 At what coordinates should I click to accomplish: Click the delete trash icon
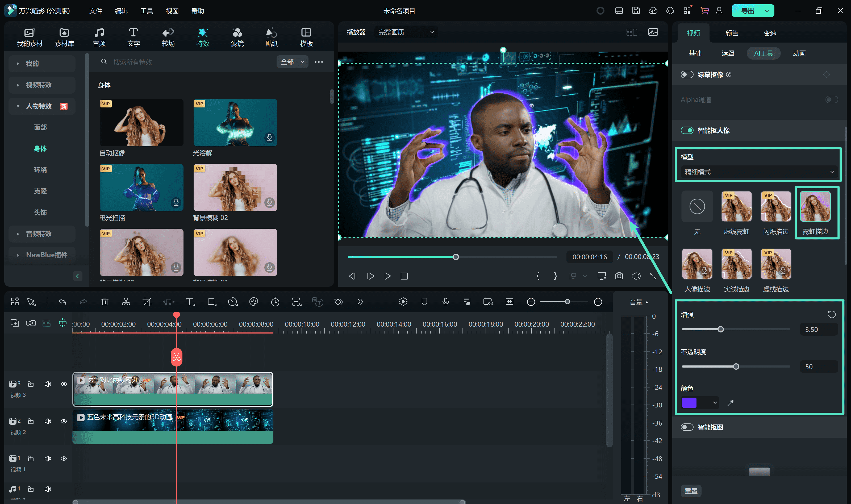click(x=105, y=302)
